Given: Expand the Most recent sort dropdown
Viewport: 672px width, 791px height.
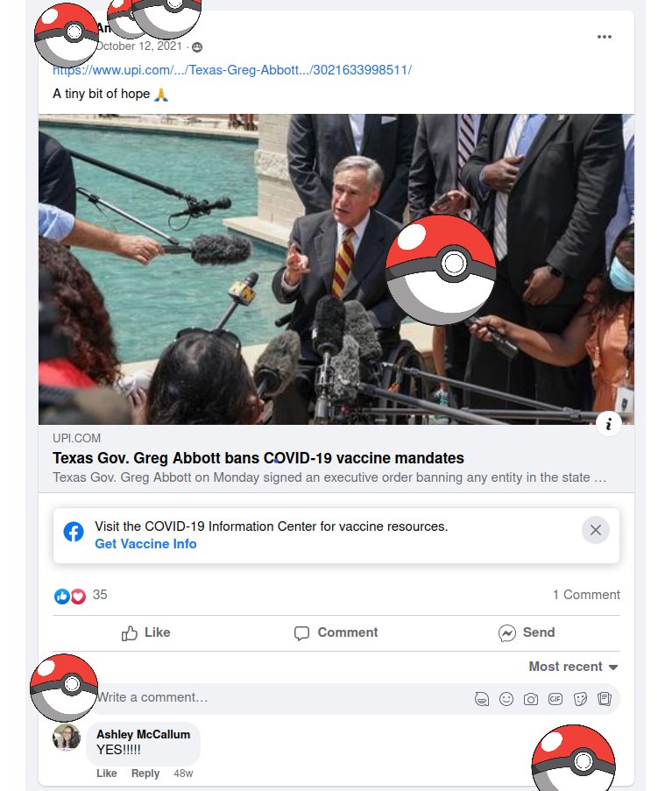Looking at the screenshot, I should tap(573, 667).
